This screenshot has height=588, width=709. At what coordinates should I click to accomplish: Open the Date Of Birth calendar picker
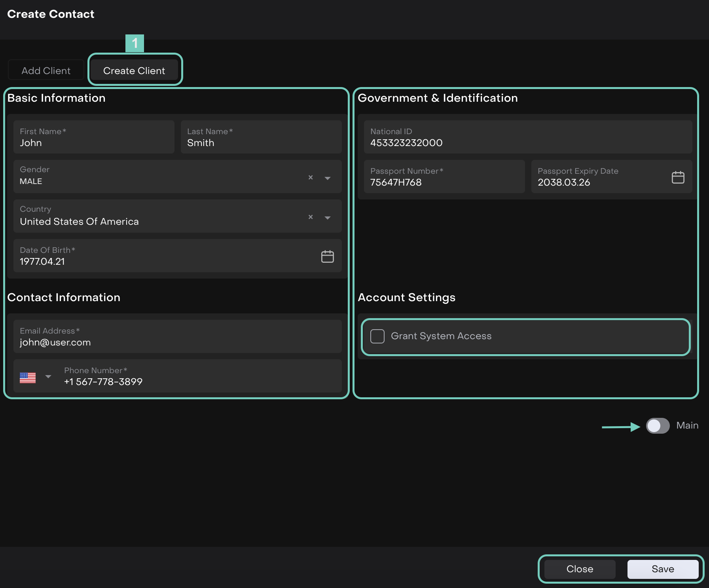tap(327, 256)
